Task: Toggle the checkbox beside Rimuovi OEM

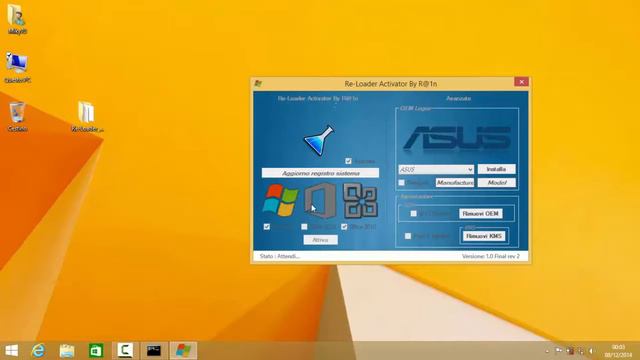Action: tap(413, 213)
